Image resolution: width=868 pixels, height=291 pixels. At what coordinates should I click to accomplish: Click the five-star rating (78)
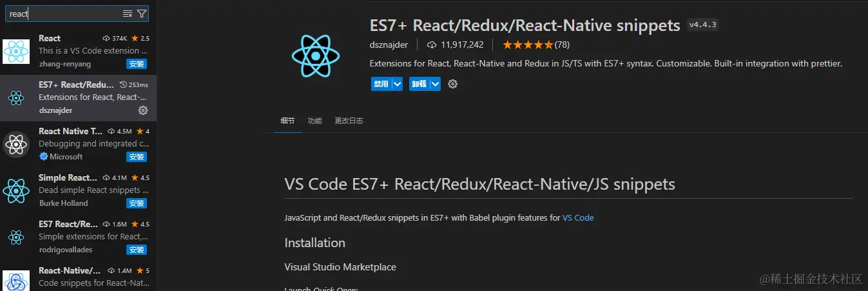(535, 45)
